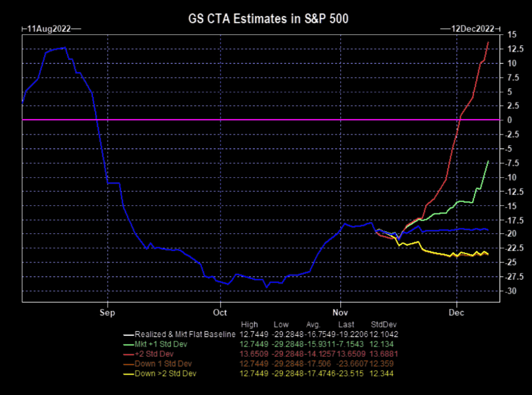Select the +2 Std Dev legend label
This screenshot has width=532, height=395.
coord(154,354)
